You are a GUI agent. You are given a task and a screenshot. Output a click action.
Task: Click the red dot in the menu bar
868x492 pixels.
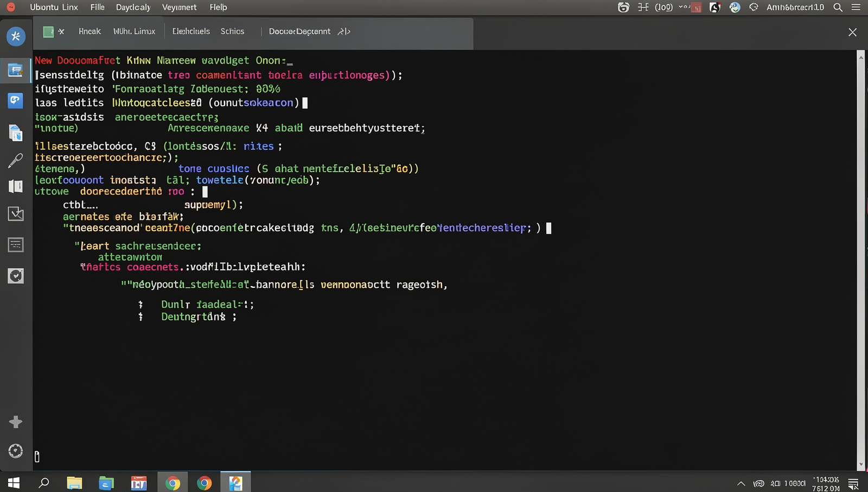(10, 7)
